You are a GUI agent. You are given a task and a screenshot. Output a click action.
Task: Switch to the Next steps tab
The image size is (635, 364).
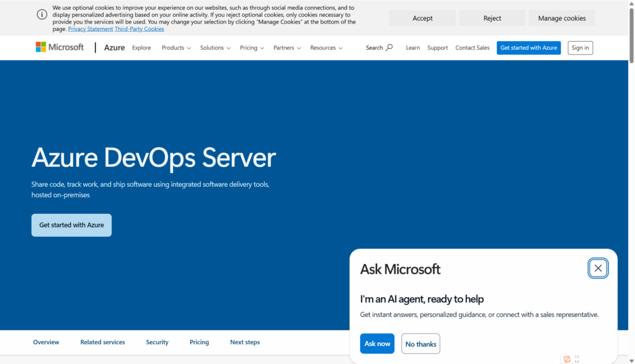[x=245, y=342]
